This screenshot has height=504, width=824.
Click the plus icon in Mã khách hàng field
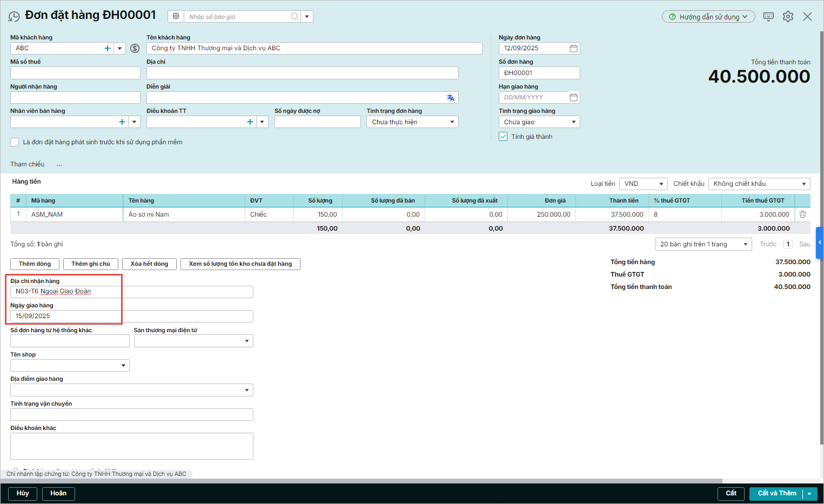click(x=108, y=49)
